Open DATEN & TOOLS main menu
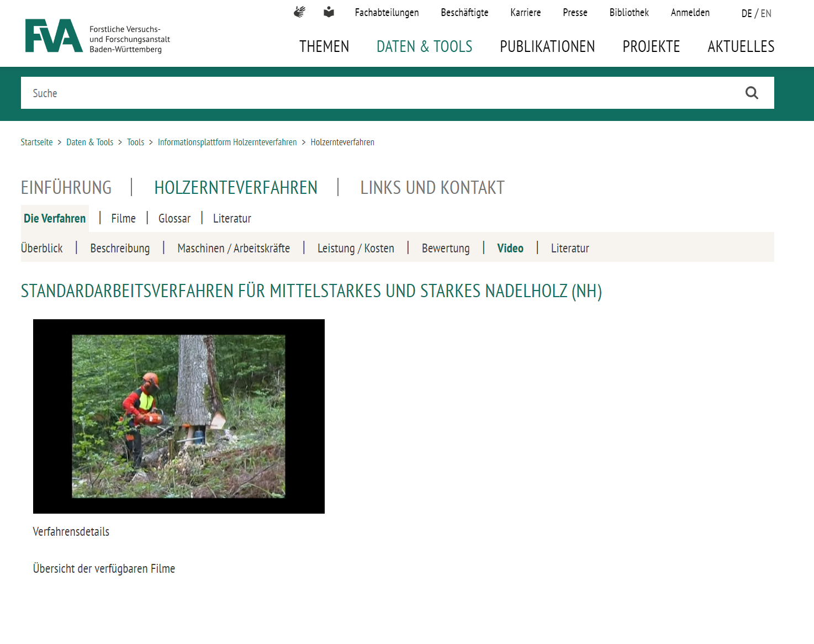Image resolution: width=814 pixels, height=644 pixels. 424,47
